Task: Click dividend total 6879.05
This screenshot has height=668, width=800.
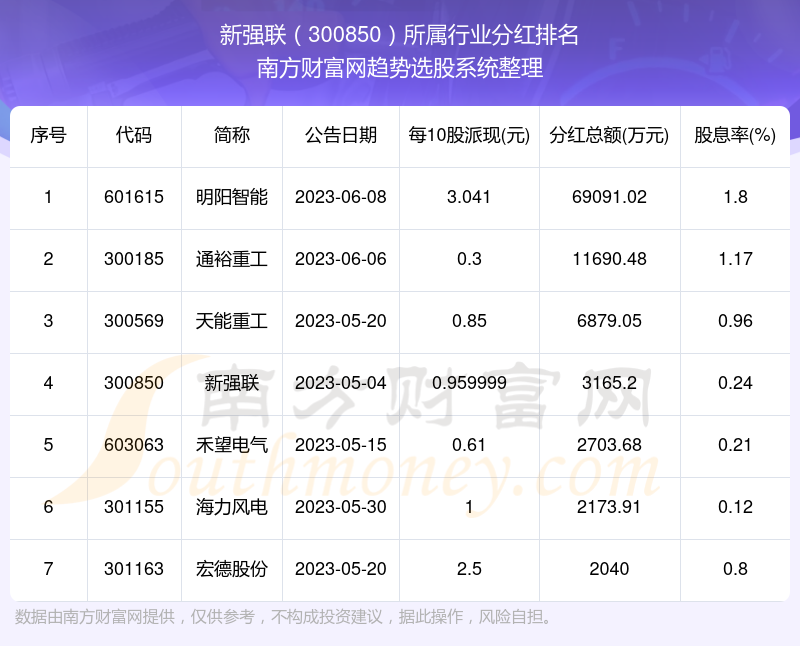Action: pos(609,321)
